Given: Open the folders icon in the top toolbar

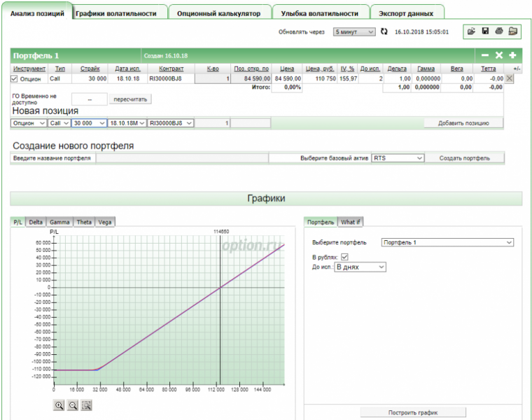Looking at the screenshot, I should click(513, 31).
